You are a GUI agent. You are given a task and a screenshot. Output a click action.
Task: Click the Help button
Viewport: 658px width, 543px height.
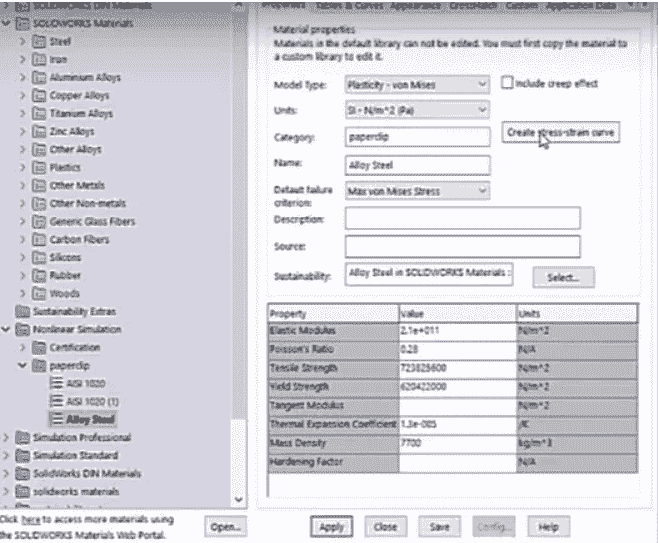[x=548, y=527]
